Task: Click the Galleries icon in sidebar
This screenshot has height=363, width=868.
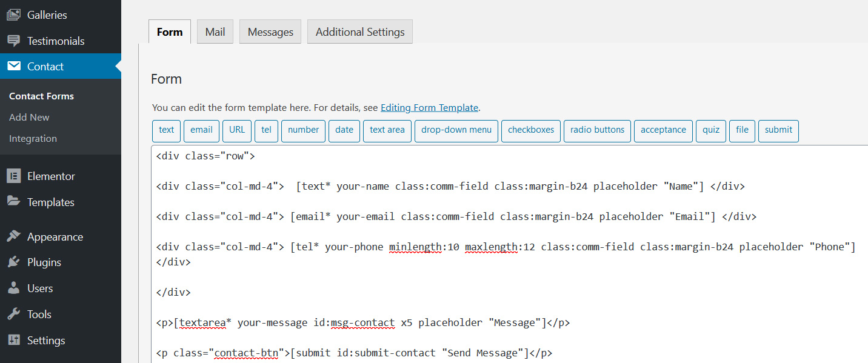Action: click(13, 15)
